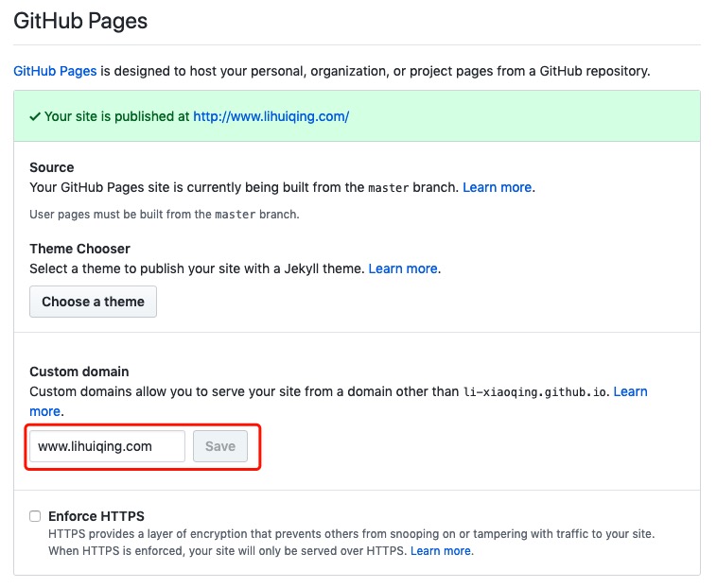Viewport: 717px width, 588px height.
Task: Click the Save button next to the domain field
Action: pyautogui.click(x=220, y=446)
